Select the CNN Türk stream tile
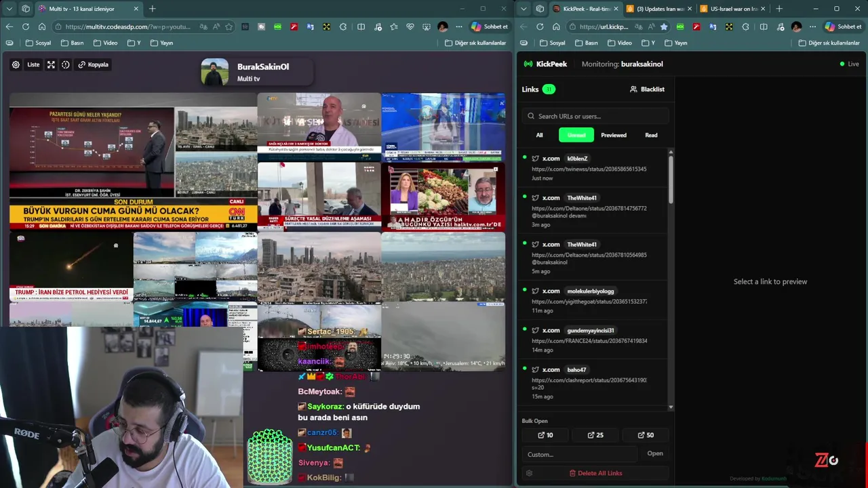 click(x=134, y=161)
